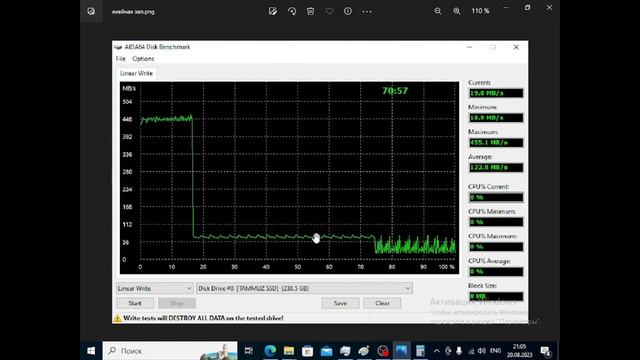Open Task View from the taskbar
The width and height of the screenshot is (640, 360).
pos(249,351)
